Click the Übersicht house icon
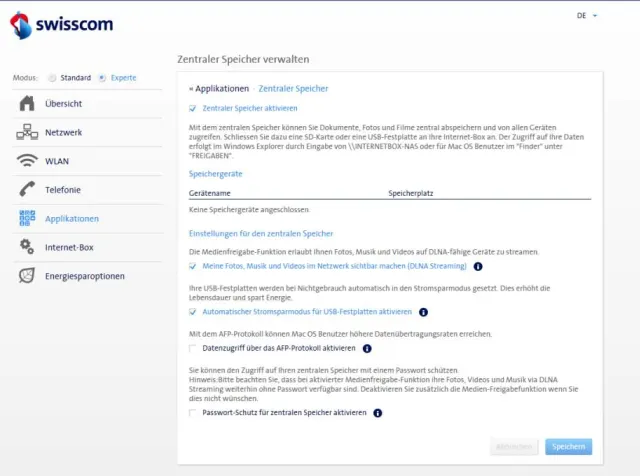The width and height of the screenshot is (640, 476). (27, 104)
